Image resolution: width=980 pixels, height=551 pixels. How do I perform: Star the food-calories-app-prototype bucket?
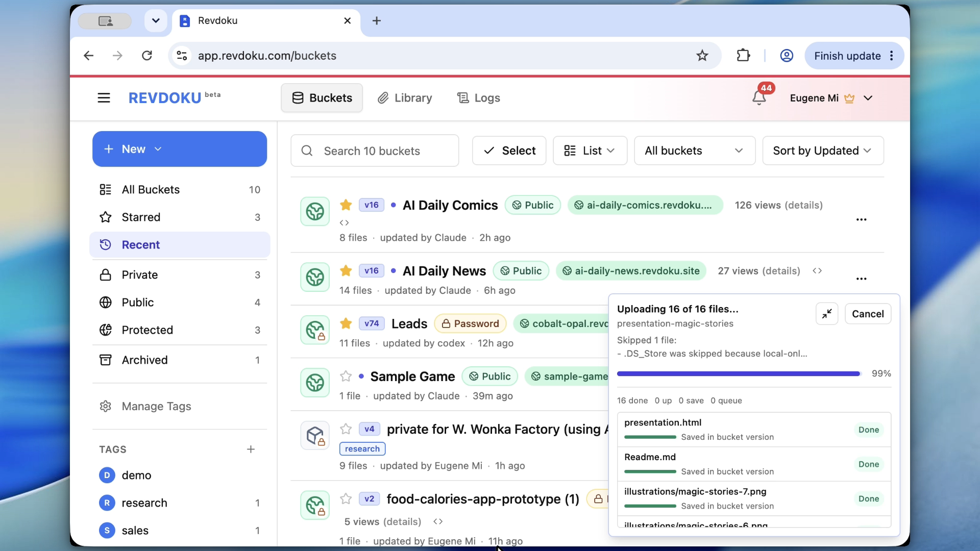[x=346, y=499]
